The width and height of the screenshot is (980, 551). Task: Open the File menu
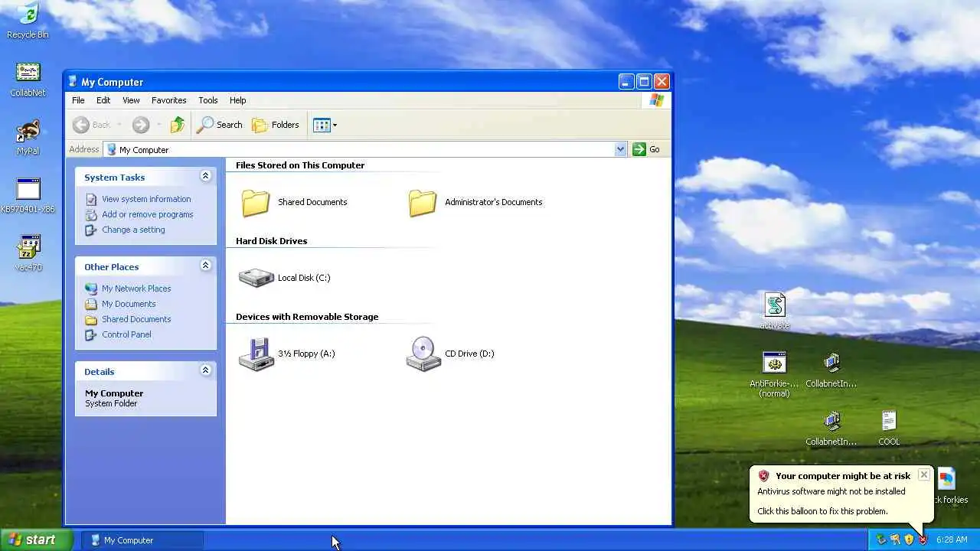click(x=78, y=100)
